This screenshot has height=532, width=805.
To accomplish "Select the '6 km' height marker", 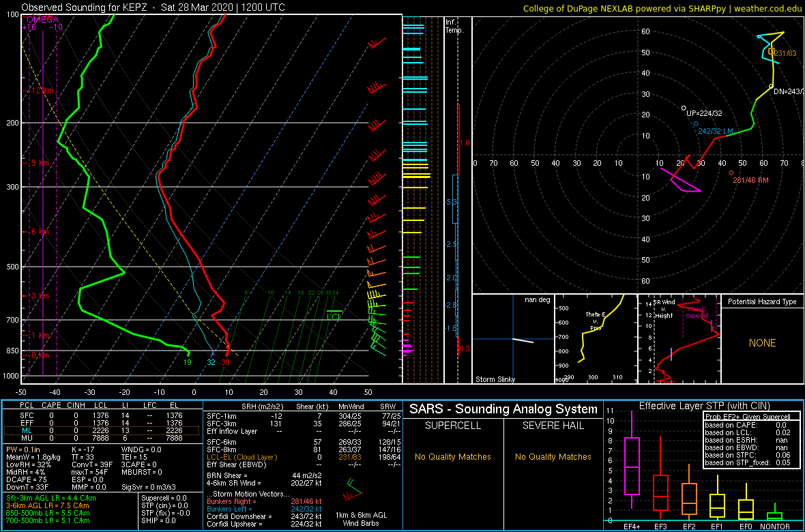I will point(40,232).
